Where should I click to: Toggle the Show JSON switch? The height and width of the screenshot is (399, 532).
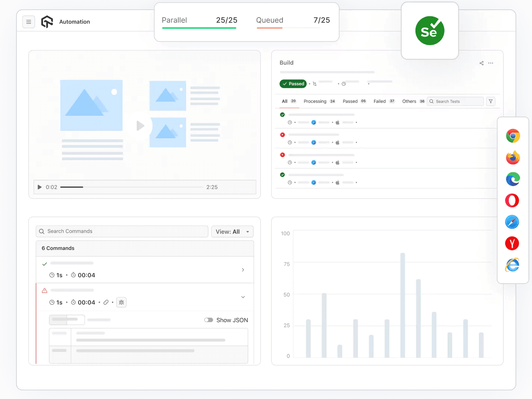(208, 320)
